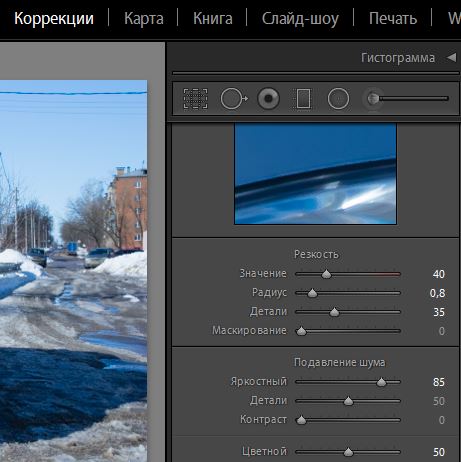
Task: Open the Печать module
Action: 393,18
